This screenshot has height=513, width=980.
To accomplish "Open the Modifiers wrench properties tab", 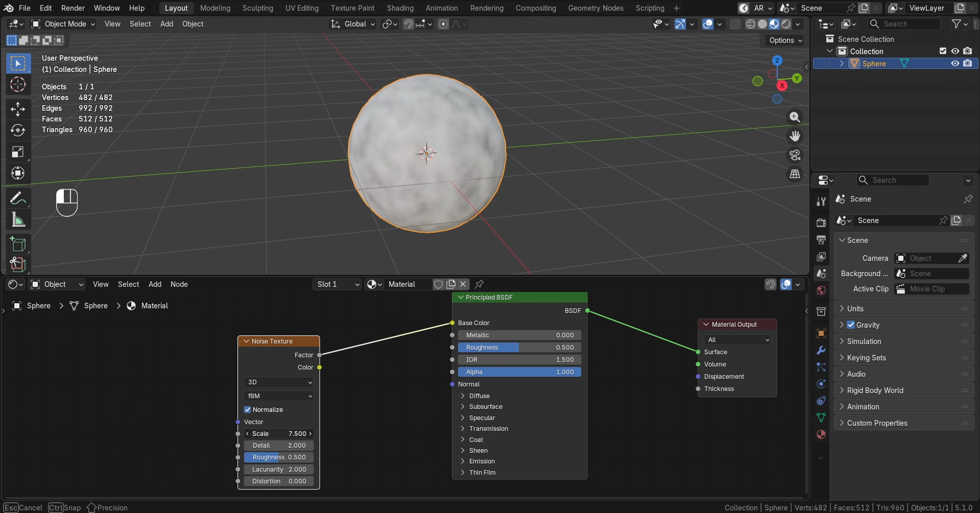I will 821,350.
